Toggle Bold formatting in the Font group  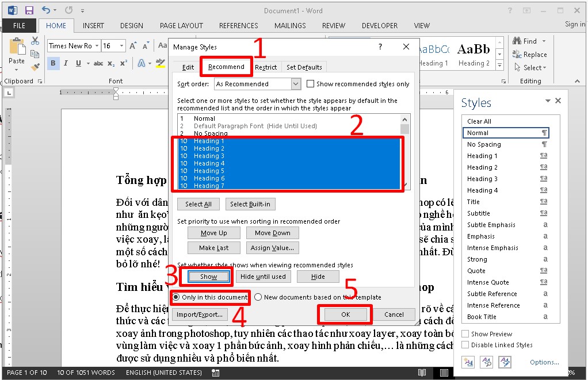coord(52,62)
